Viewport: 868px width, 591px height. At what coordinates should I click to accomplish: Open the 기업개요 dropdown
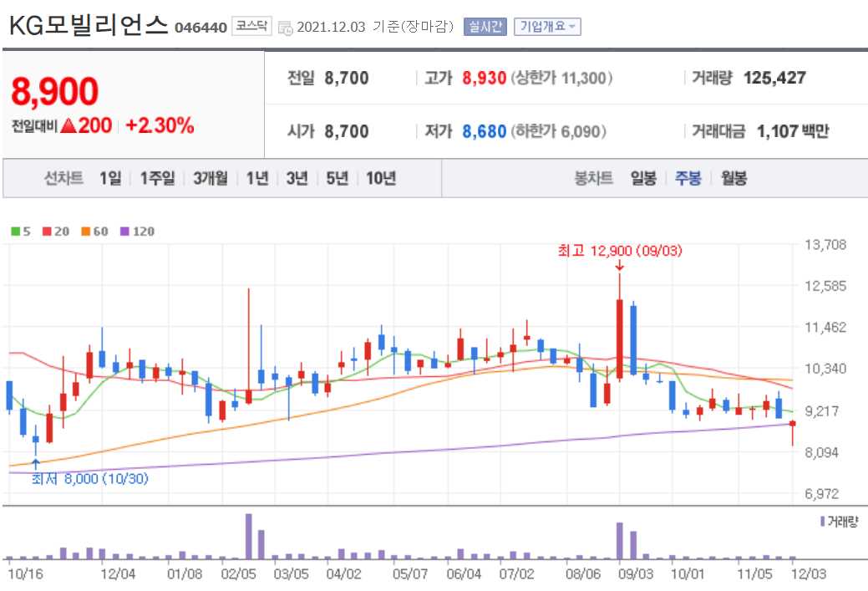pos(547,27)
